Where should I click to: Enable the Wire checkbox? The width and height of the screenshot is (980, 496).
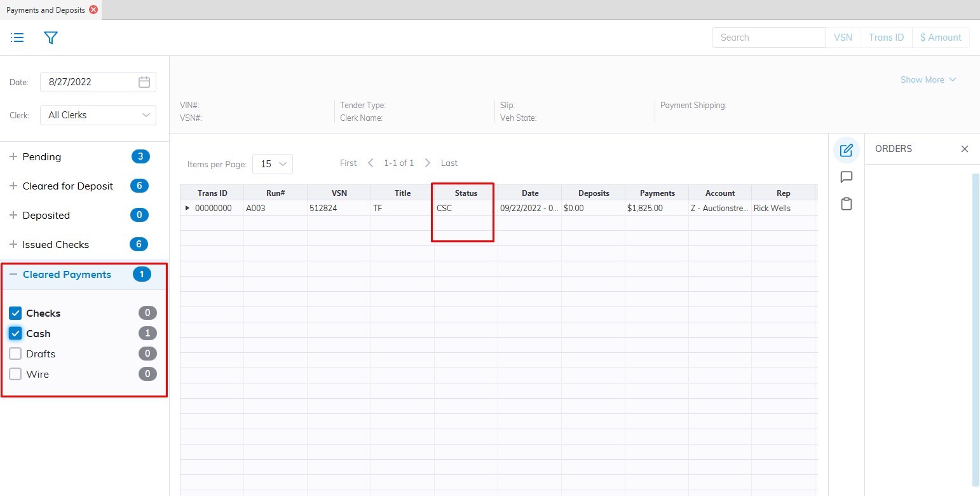[x=16, y=375]
